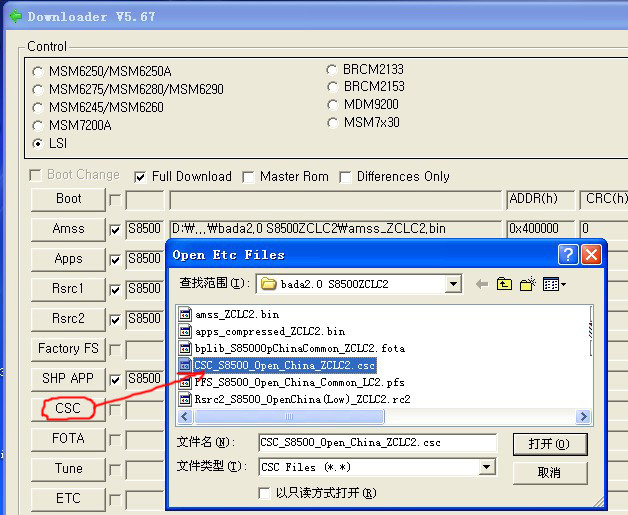Image resolution: width=628 pixels, height=515 pixels.
Task: Click the Boot button
Action: [68, 199]
